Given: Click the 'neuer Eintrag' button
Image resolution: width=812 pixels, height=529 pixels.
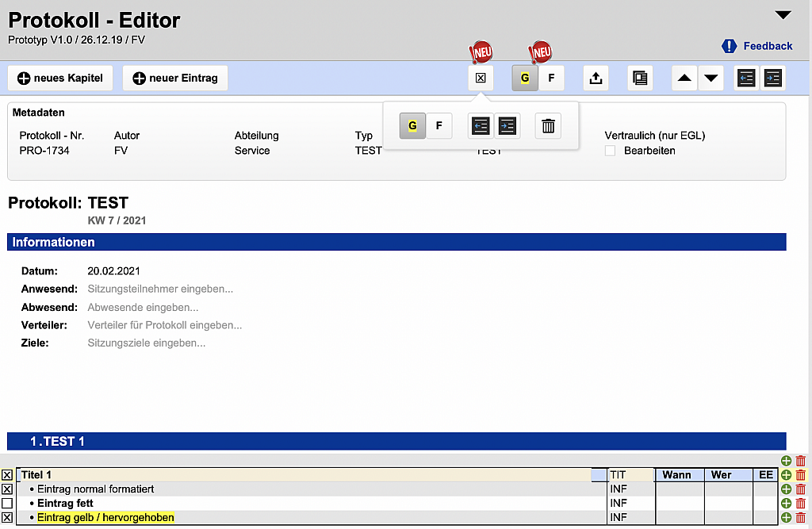Looking at the screenshot, I should click(x=175, y=79).
